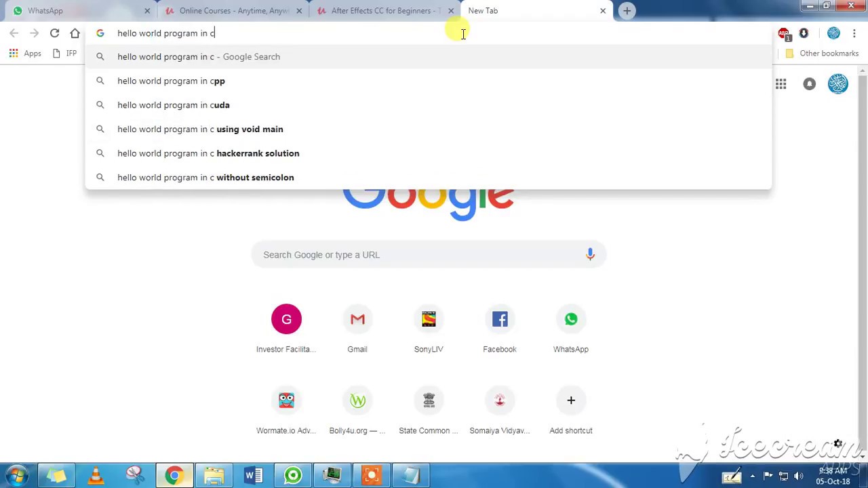The width and height of the screenshot is (868, 488).
Task: Open the Chrome profile avatar in toolbar
Action: tap(833, 33)
